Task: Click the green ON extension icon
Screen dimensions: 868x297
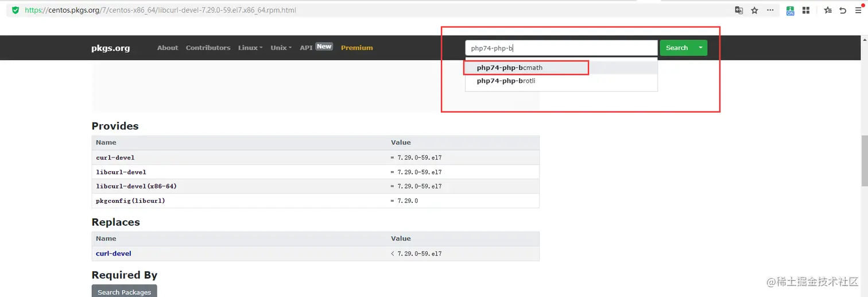Action: pyautogui.click(x=790, y=10)
